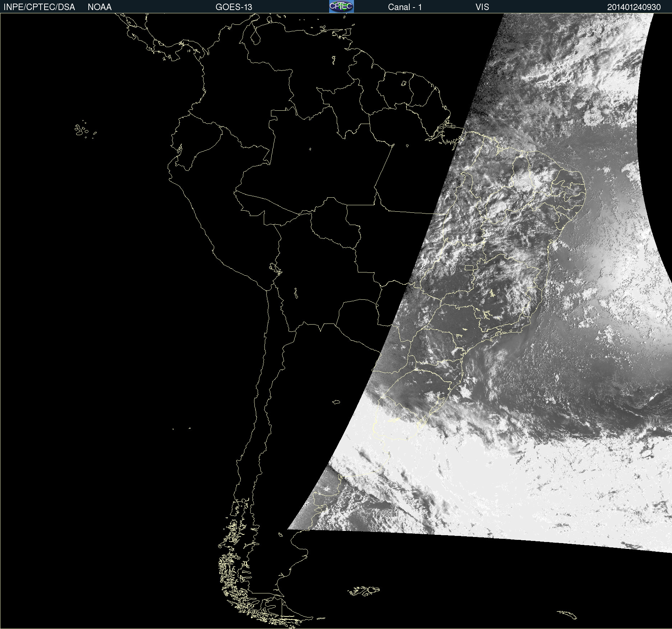
Task: Click the NOAA label in the header
Action: coord(100,7)
